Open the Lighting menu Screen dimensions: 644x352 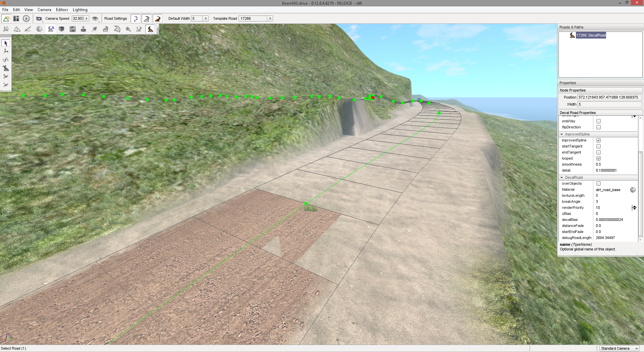pyautogui.click(x=80, y=10)
